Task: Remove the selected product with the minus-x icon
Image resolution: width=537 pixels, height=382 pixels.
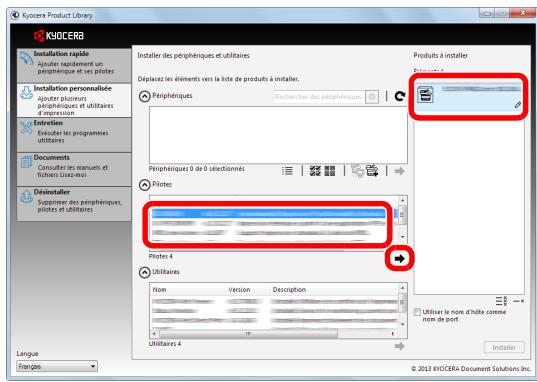Action: 519,301
